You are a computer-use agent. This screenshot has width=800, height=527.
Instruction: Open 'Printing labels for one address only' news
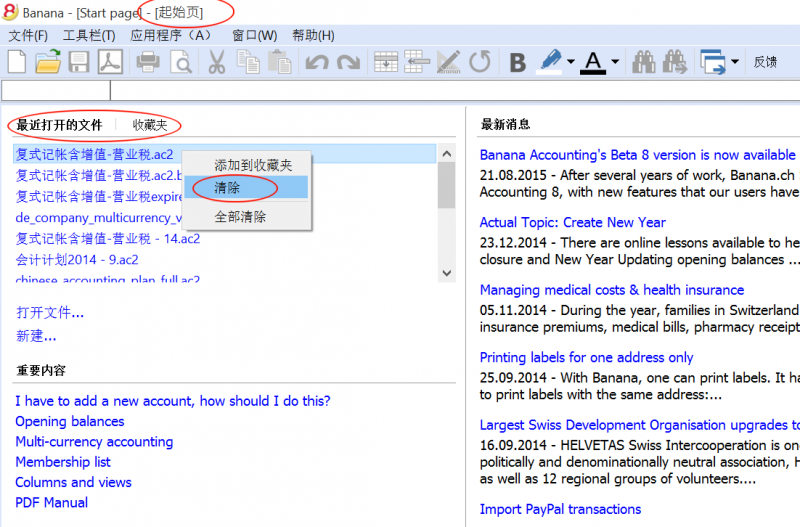(x=586, y=357)
